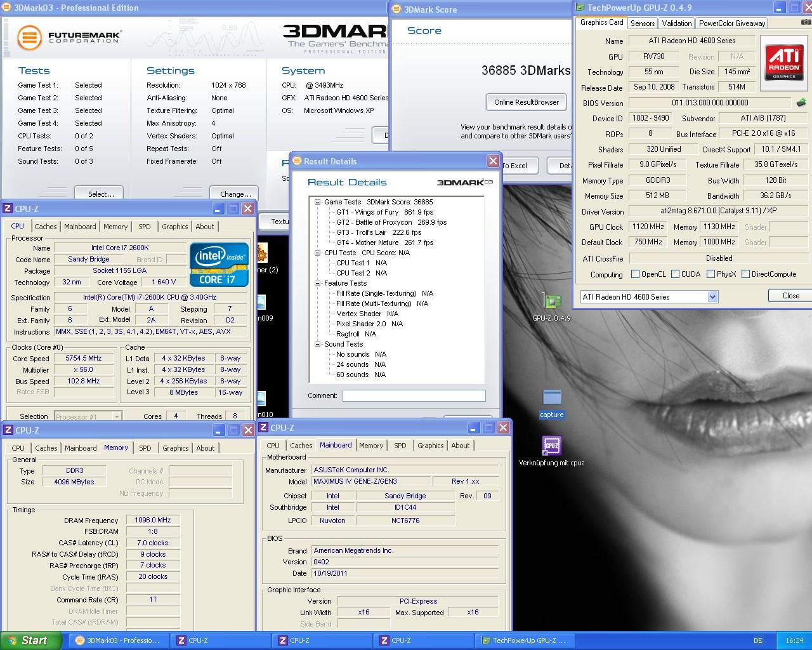Select the GPU-Z.0.4.9 desktop icon
812x650 pixels.
(551, 302)
